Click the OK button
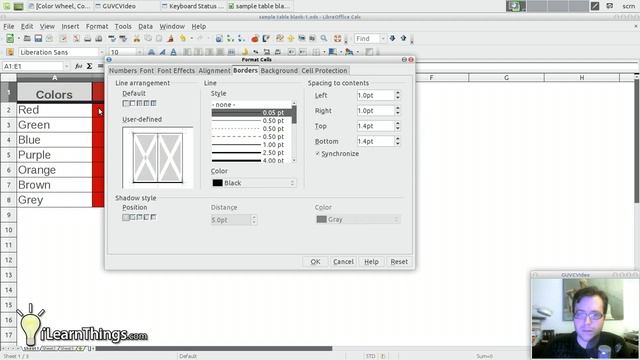This screenshot has height=360, width=640. pos(315,262)
